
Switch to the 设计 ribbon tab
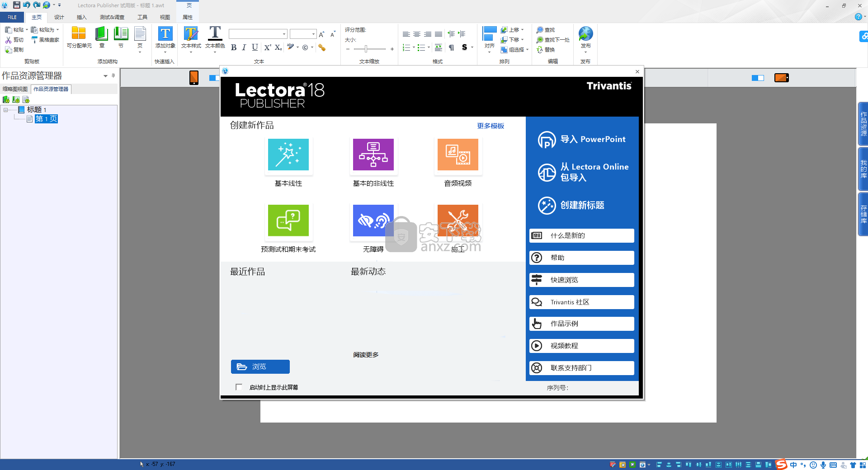coord(59,17)
